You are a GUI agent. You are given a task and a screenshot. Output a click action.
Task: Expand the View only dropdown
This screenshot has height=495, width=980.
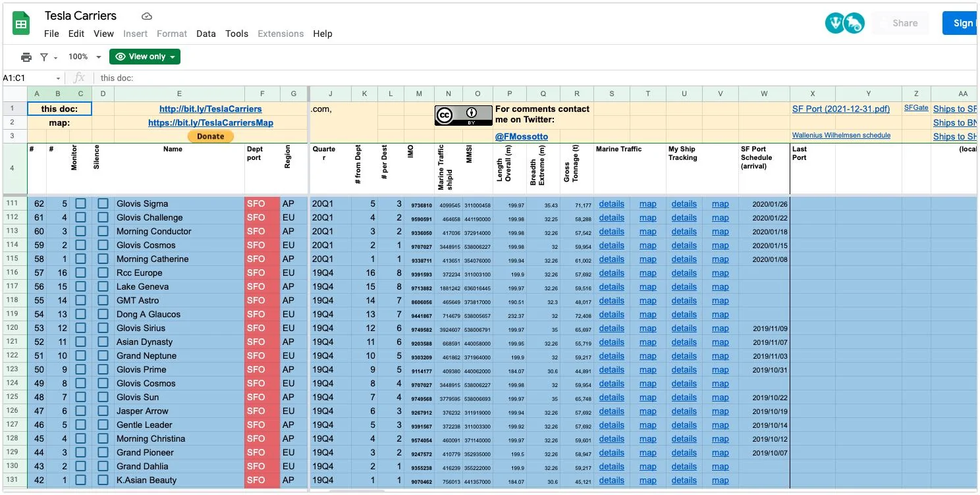(x=145, y=57)
